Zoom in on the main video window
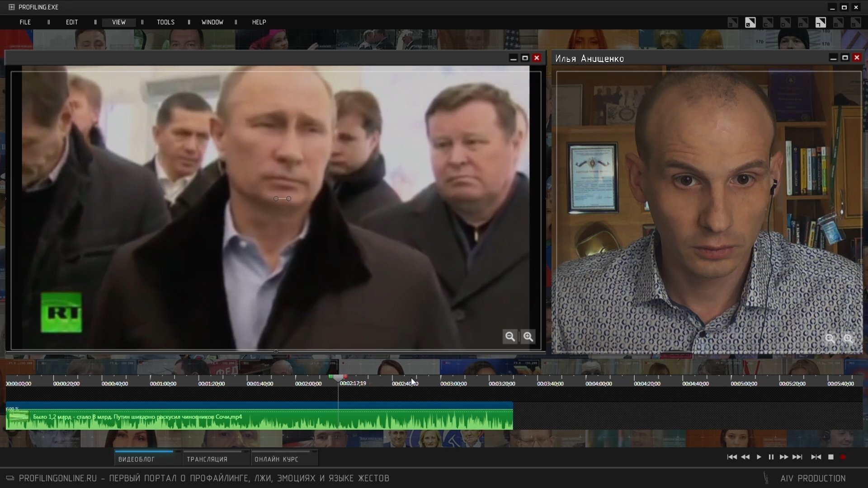Screen dimensions: 868x488 tap(528, 337)
